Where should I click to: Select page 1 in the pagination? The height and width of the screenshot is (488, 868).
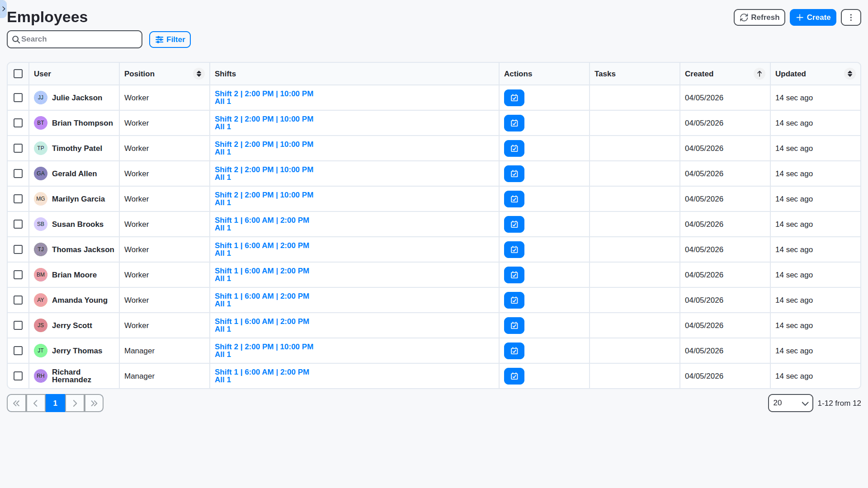(55, 403)
